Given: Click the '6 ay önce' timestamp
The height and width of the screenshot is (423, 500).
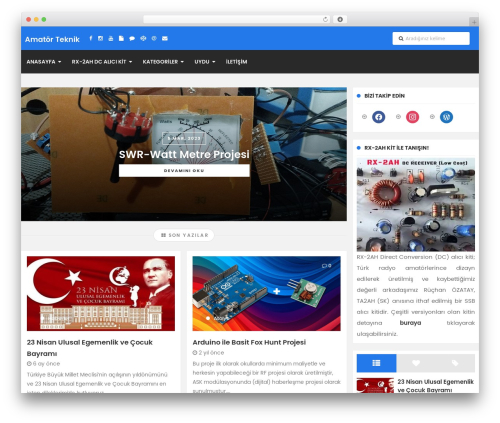Looking at the screenshot, I should coord(43,363).
